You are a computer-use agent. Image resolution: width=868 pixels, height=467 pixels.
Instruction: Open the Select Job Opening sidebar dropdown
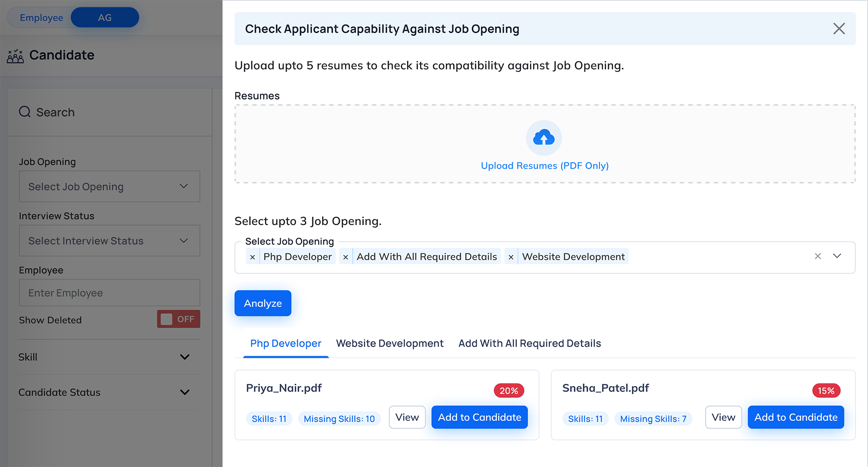pos(109,186)
